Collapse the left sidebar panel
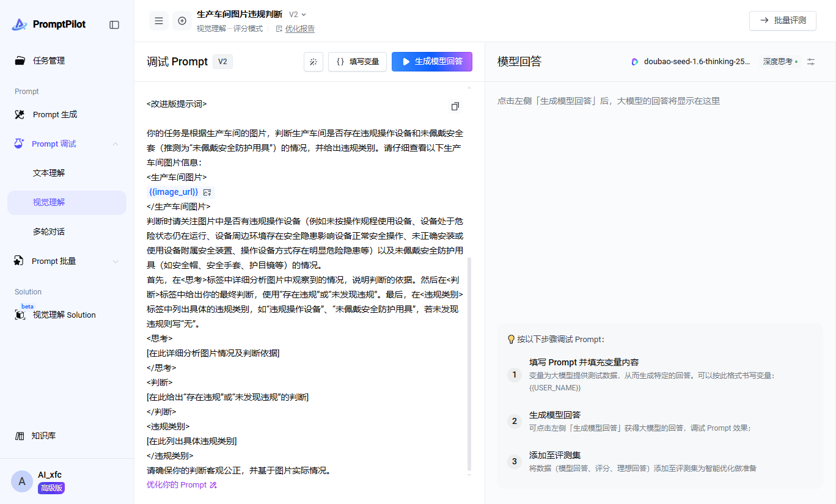This screenshot has width=836, height=504. (114, 24)
